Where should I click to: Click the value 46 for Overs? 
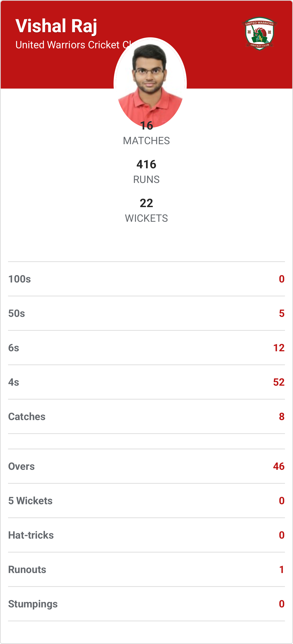tap(279, 466)
